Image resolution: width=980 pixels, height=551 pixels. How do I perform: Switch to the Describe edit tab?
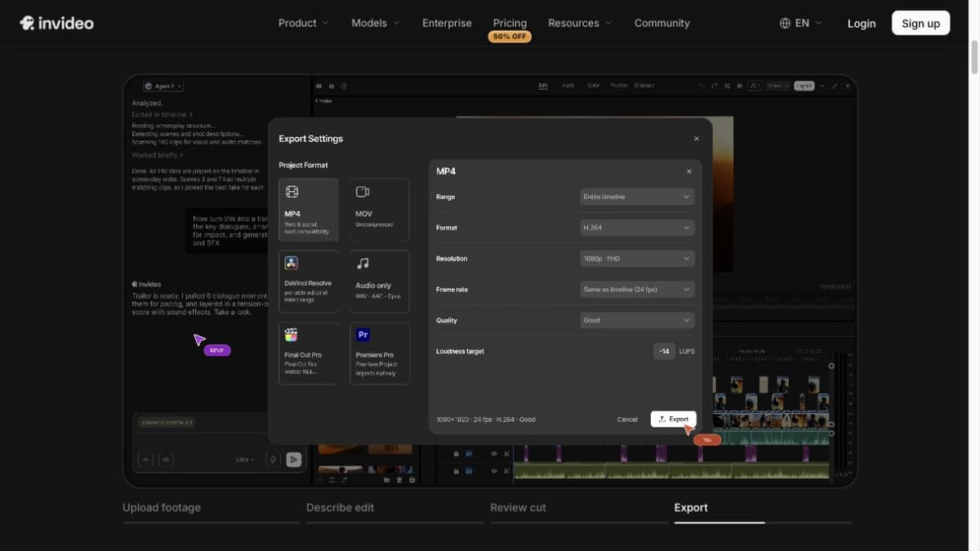point(341,508)
